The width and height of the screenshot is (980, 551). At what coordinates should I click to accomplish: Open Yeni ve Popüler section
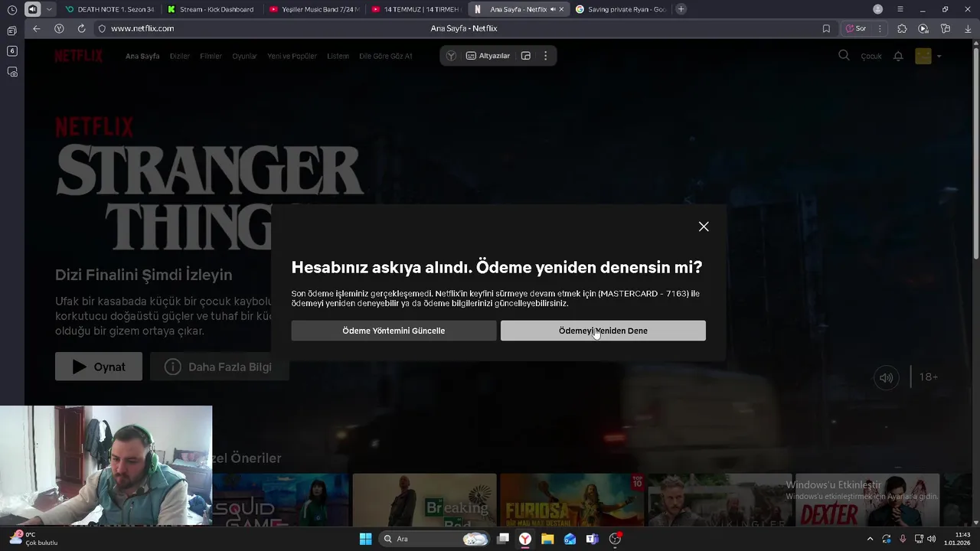(292, 56)
